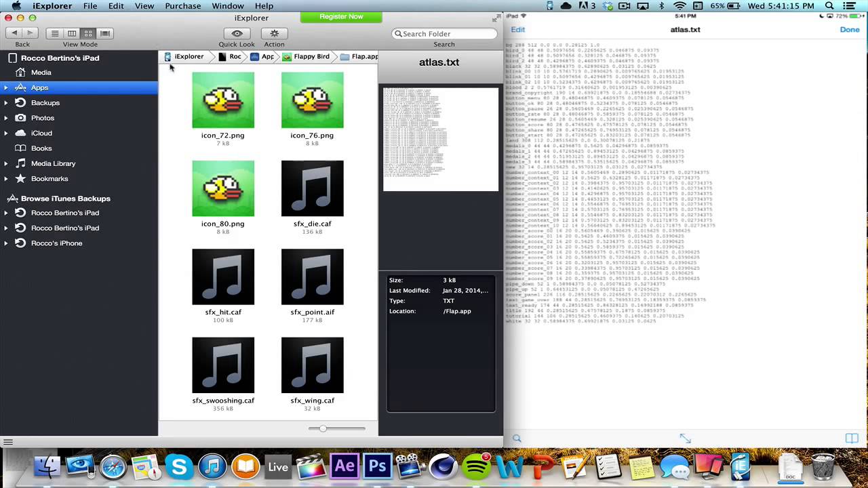Click Done in the iPad atlas.txt window
Image resolution: width=868 pixels, height=488 pixels.
tap(850, 30)
